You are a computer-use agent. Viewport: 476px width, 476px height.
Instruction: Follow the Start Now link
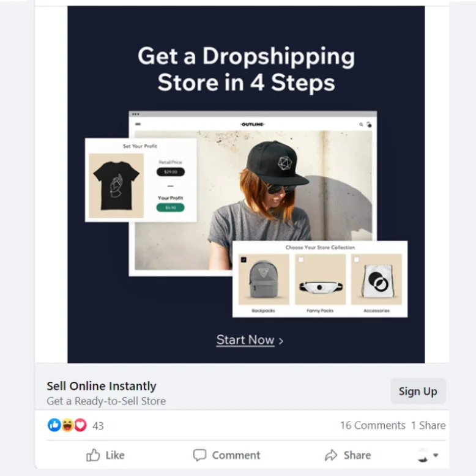[x=245, y=340]
